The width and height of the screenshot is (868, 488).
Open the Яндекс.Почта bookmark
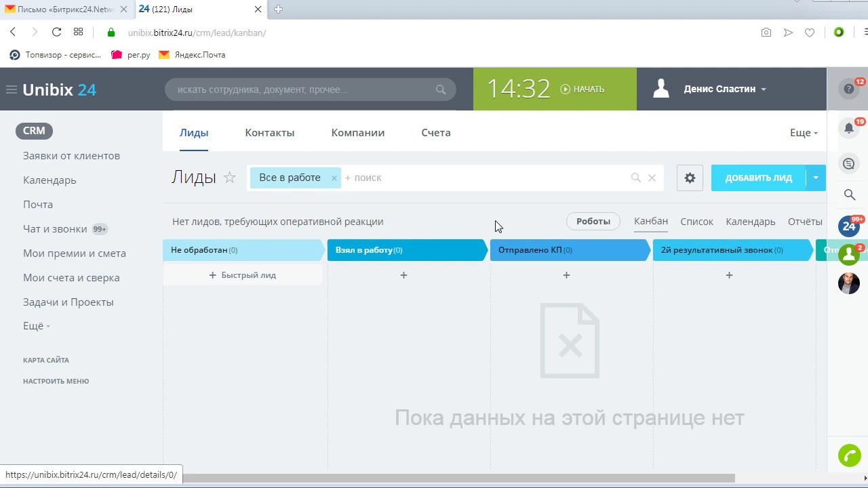click(192, 55)
